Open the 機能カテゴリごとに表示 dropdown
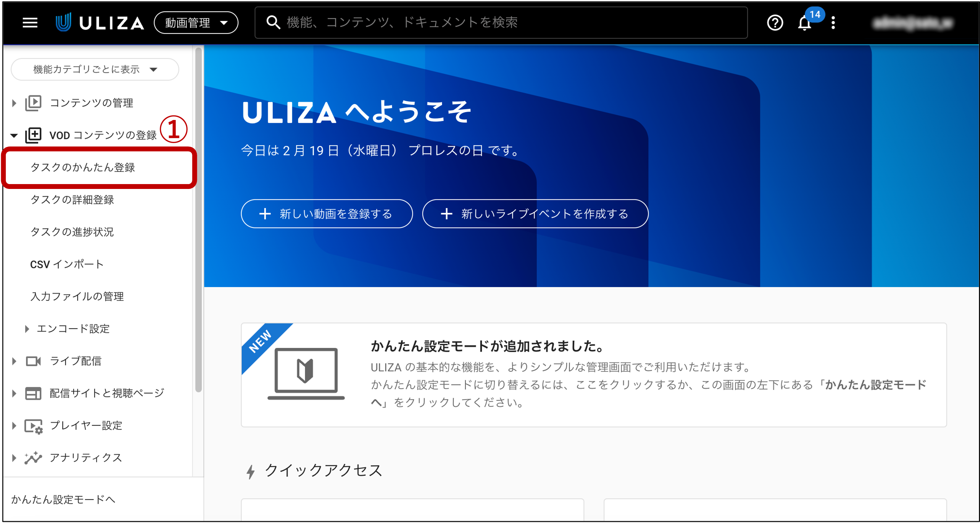 point(95,69)
